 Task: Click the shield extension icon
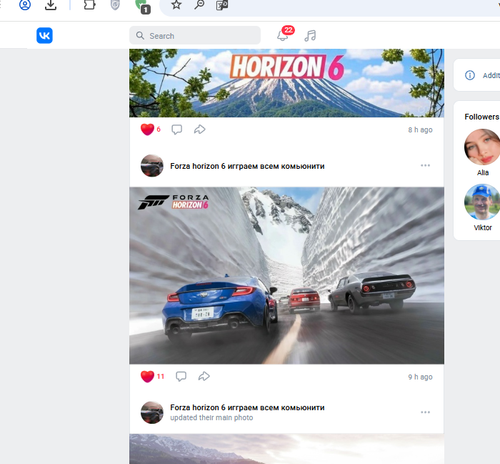(115, 5)
